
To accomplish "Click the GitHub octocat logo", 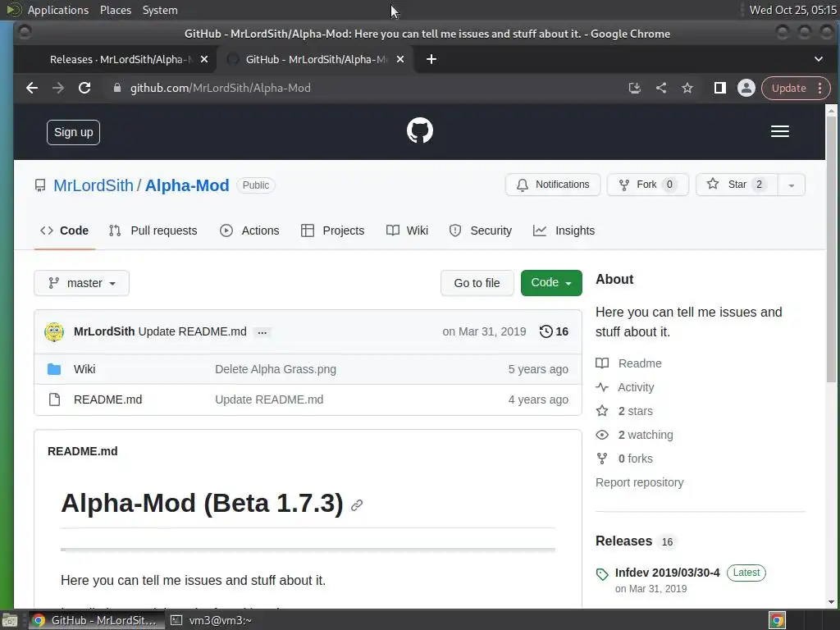I will [x=420, y=130].
